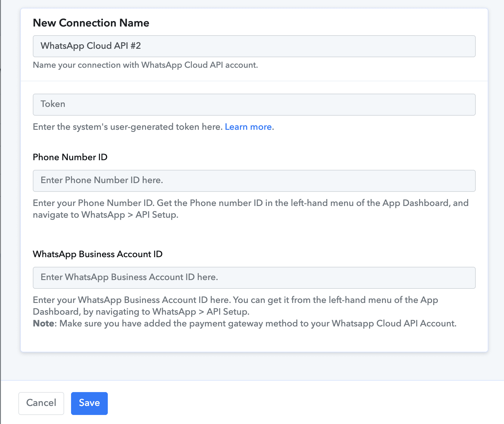Click the bold 'Note' word
Screen dimensions: 504x424
click(43, 323)
